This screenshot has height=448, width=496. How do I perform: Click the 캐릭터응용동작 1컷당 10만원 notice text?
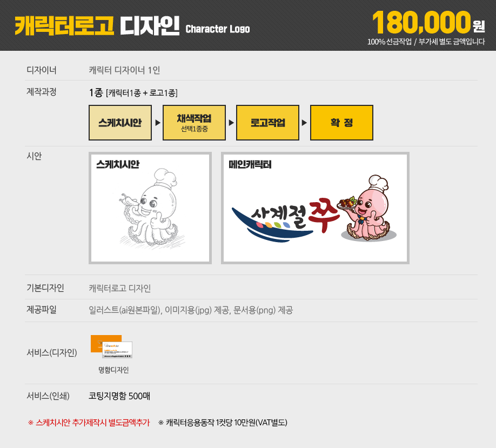223,423
